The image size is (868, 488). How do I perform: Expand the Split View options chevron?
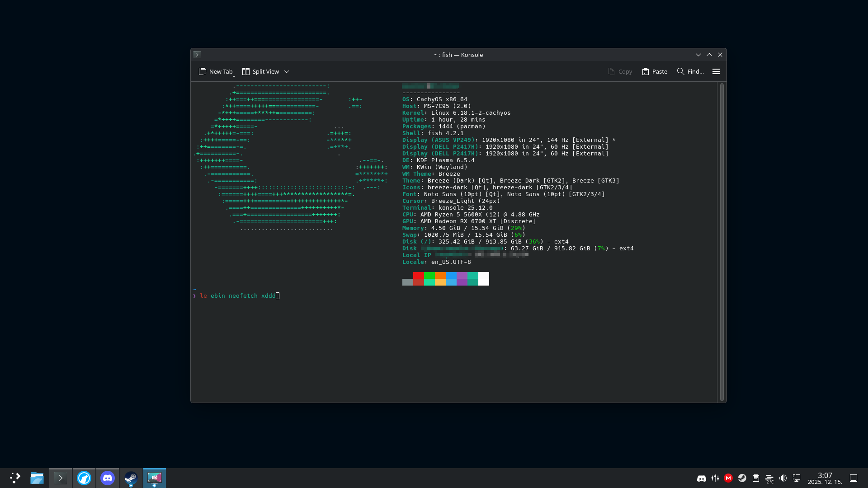287,71
